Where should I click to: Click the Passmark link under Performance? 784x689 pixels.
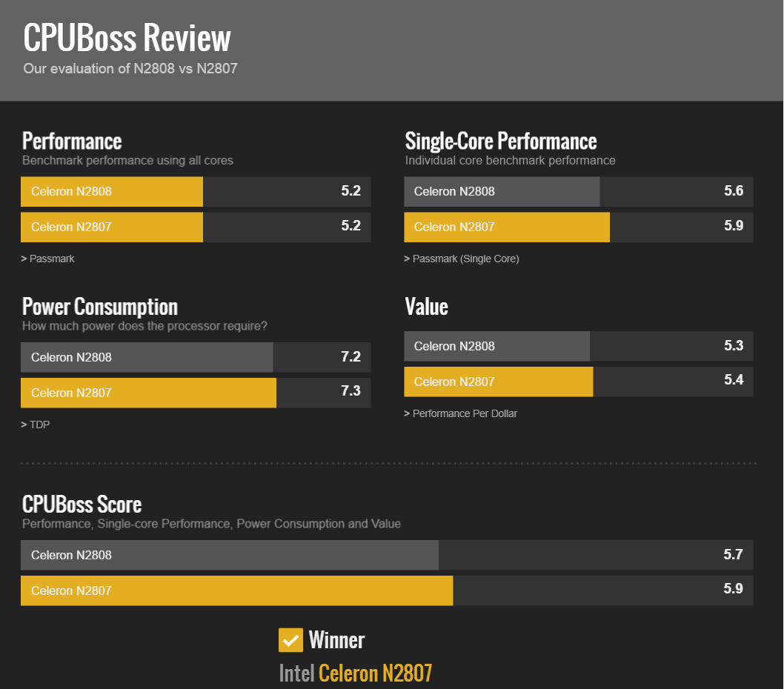[47, 259]
